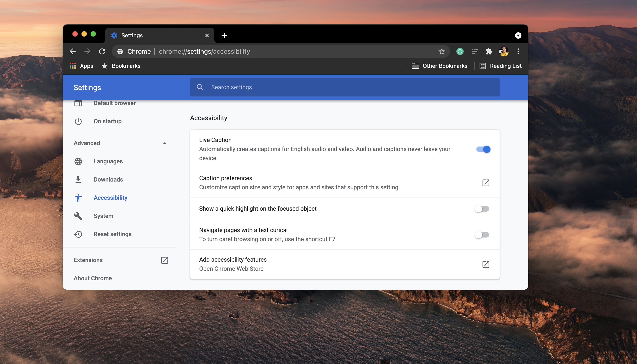Viewport: 637px width, 364px height.
Task: Click the On startup power icon
Action: (x=78, y=121)
